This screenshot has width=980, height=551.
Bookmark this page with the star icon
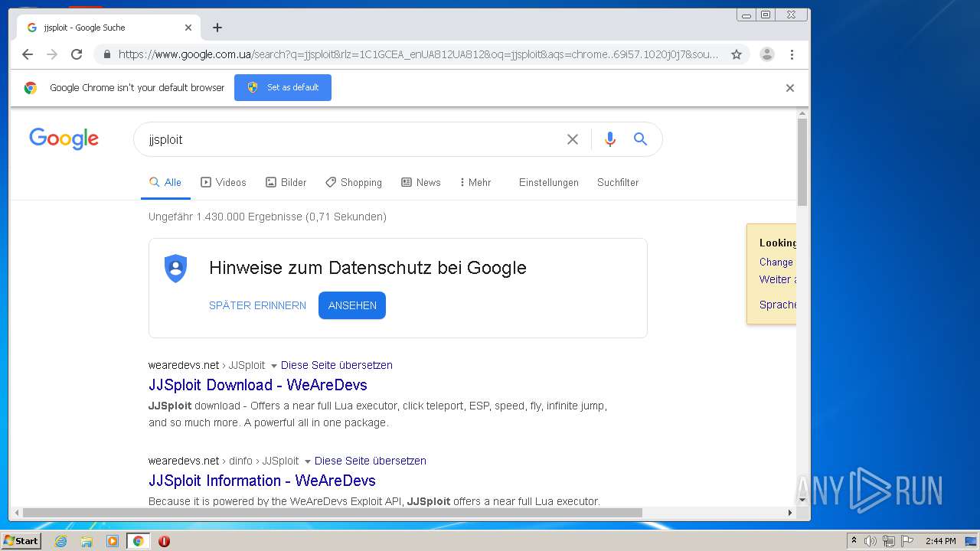click(737, 54)
